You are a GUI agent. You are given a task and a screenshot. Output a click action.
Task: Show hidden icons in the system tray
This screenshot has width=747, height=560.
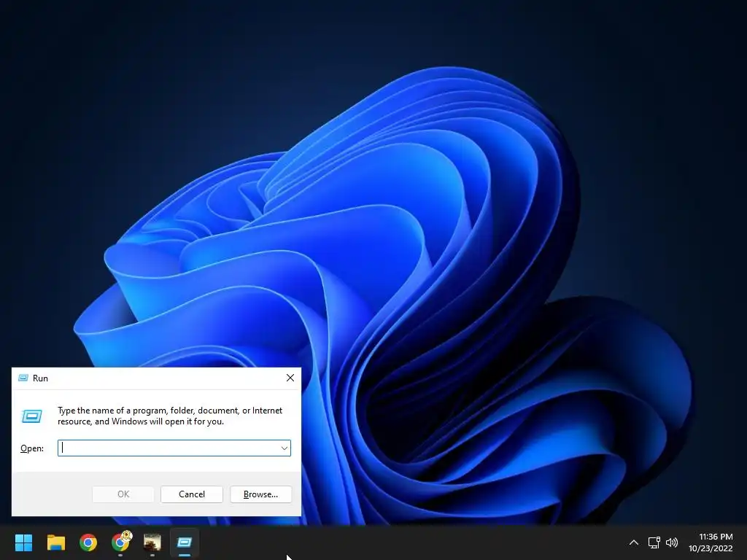pos(634,542)
